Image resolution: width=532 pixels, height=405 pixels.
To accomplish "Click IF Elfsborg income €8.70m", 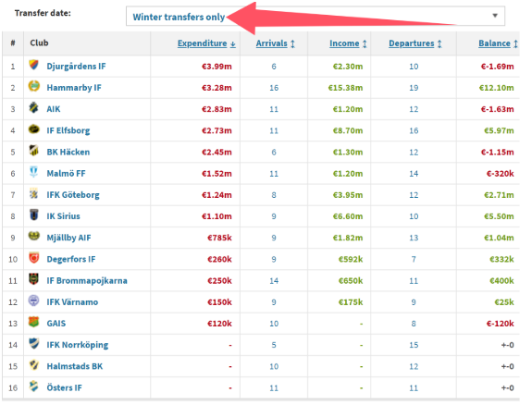I will click(x=348, y=130).
